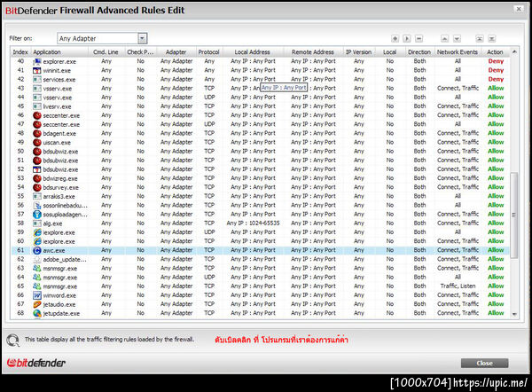Click the IP Version column header
This screenshot has width=532, height=392.
click(x=358, y=52)
